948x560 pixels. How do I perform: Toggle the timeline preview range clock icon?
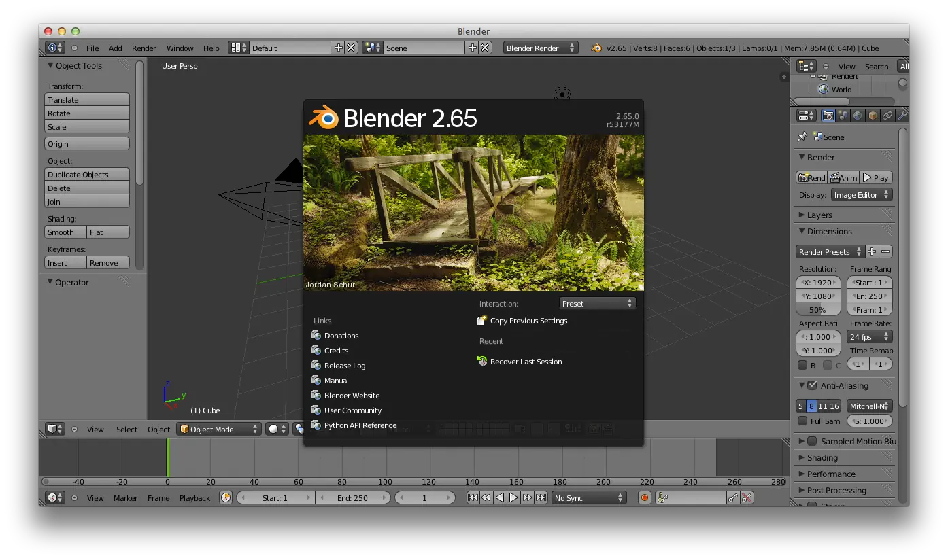[226, 498]
